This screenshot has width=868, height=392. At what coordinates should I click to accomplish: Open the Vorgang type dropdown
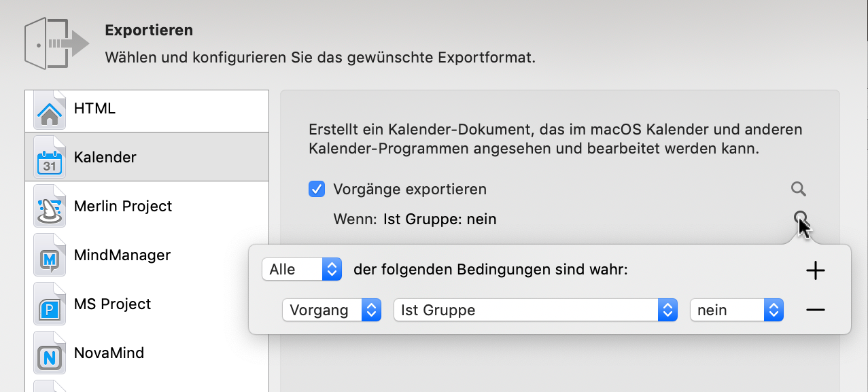click(x=332, y=310)
